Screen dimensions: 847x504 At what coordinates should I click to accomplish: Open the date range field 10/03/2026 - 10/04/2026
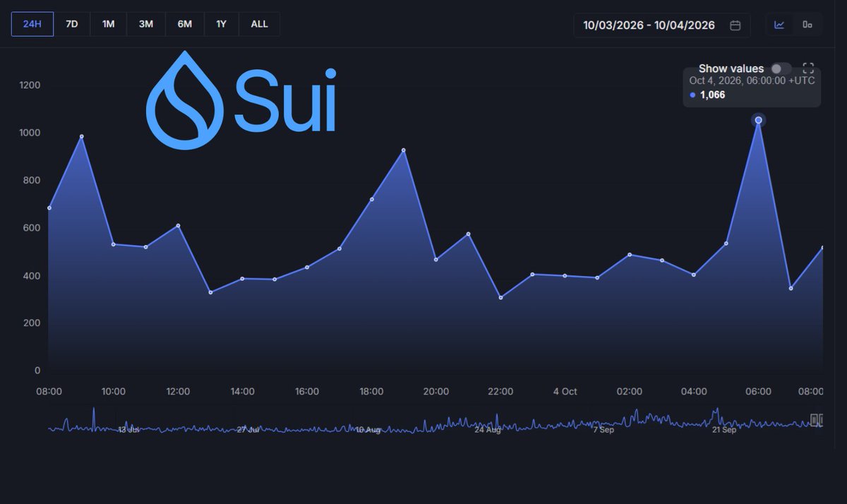[x=661, y=25]
